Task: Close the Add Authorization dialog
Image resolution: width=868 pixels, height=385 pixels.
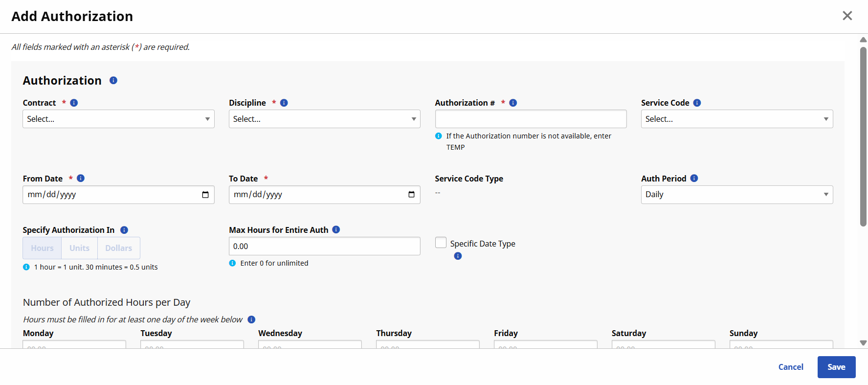Action: pos(847,16)
